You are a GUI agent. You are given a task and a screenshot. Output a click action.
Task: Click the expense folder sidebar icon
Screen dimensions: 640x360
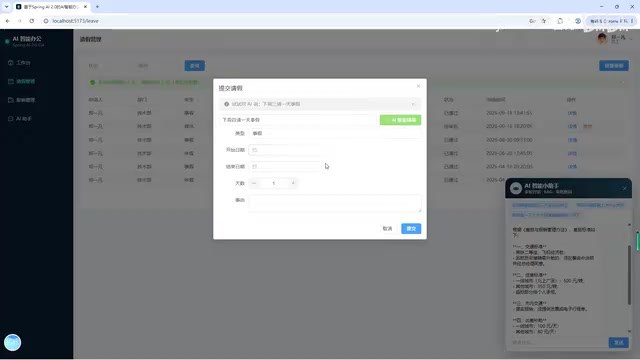pyautogui.click(x=11, y=100)
